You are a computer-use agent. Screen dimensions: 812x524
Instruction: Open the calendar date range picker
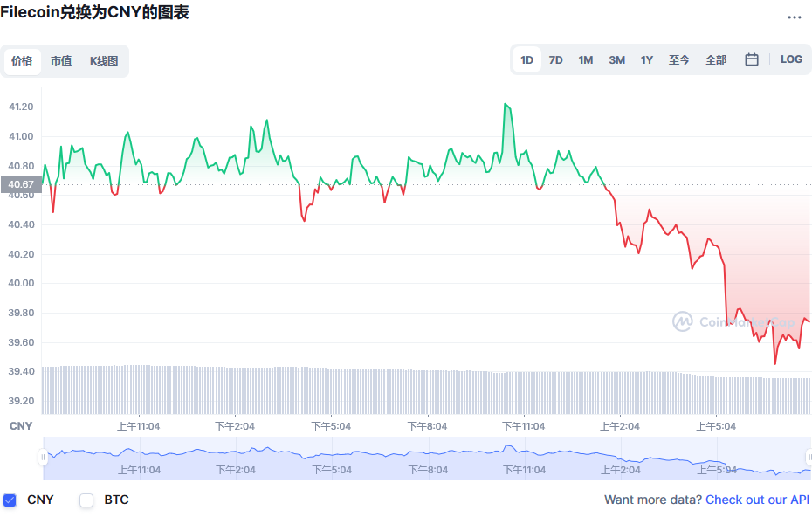point(752,59)
